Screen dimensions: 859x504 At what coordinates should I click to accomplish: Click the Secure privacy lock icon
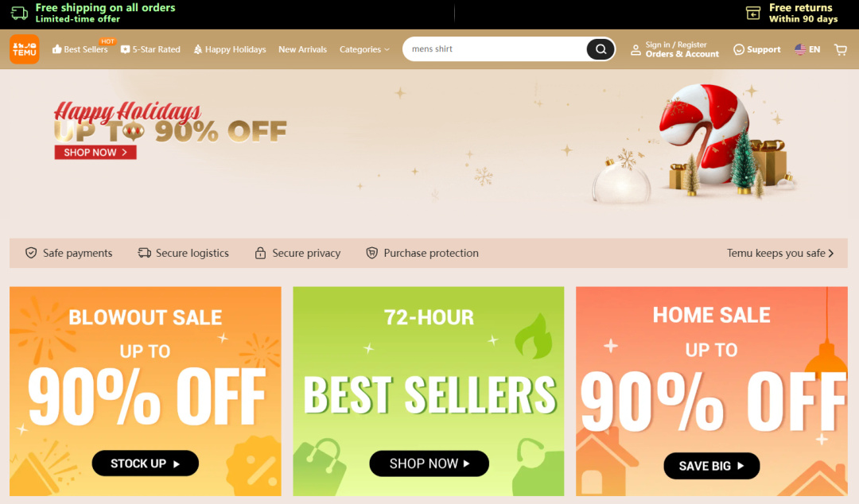click(x=260, y=253)
